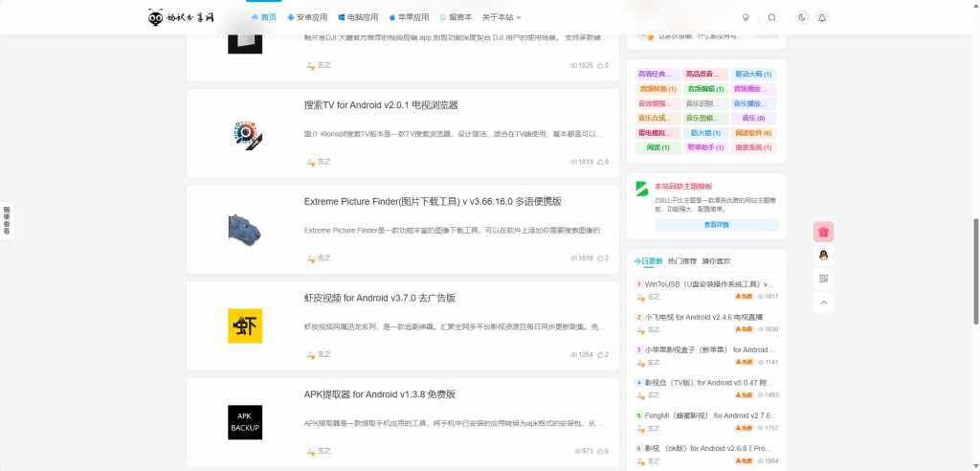Click the lightbulb icon in header
Viewport: 980px width, 471px height.
[x=746, y=17]
